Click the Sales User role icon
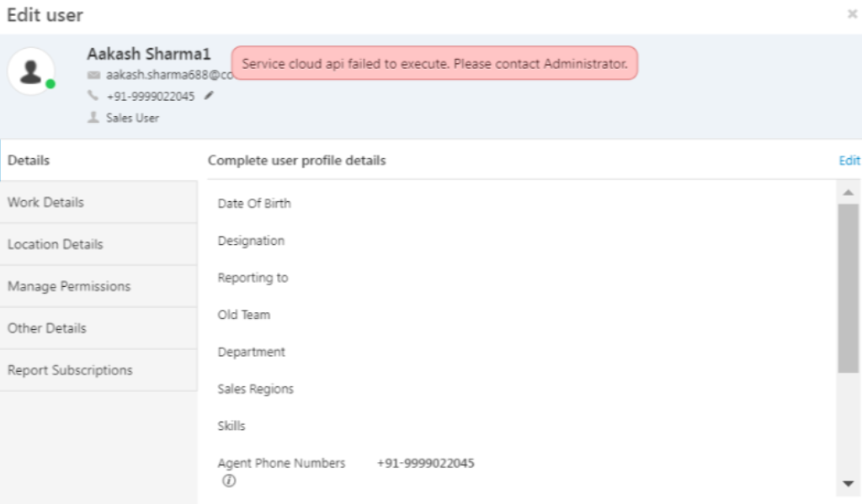The height and width of the screenshot is (504, 862). 93,118
